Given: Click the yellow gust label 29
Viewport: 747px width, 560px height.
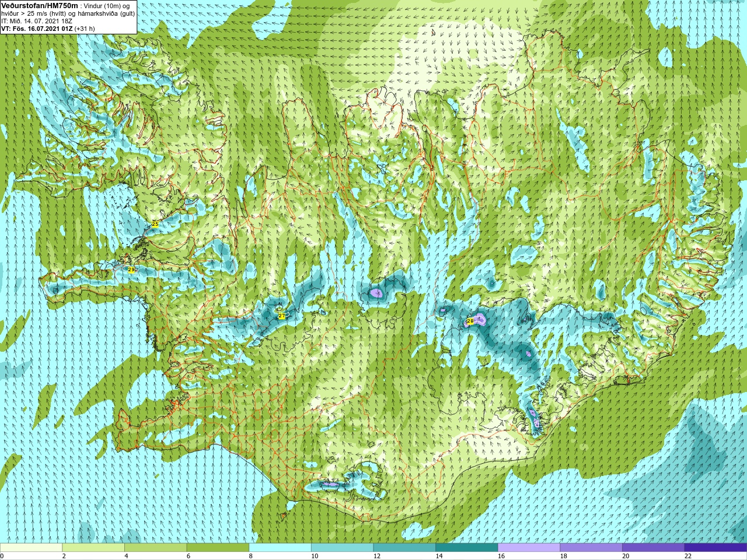Looking at the screenshot, I should click(131, 269).
